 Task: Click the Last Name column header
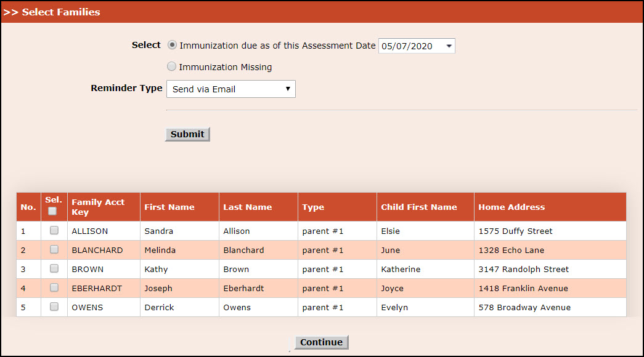247,207
